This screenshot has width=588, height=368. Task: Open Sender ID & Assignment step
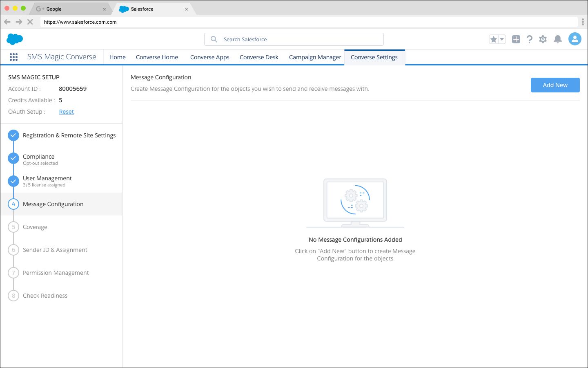[55, 250]
